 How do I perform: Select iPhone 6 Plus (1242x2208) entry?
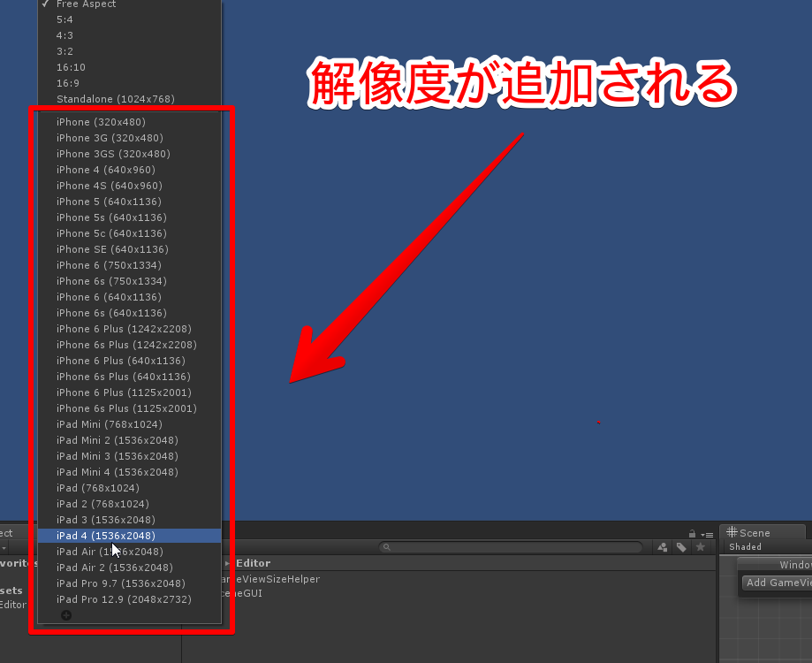pyautogui.click(x=130, y=329)
